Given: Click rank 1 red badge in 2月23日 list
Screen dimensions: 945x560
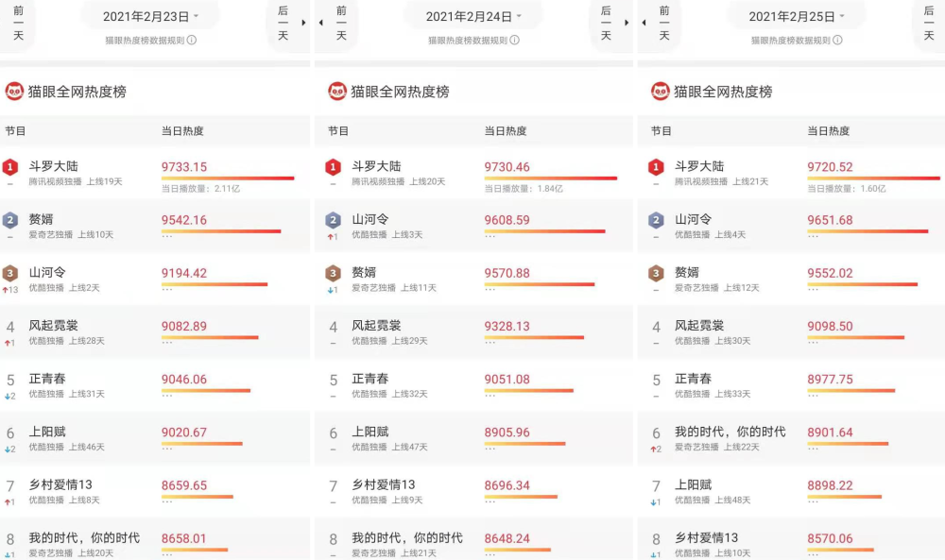Looking at the screenshot, I should (10, 167).
